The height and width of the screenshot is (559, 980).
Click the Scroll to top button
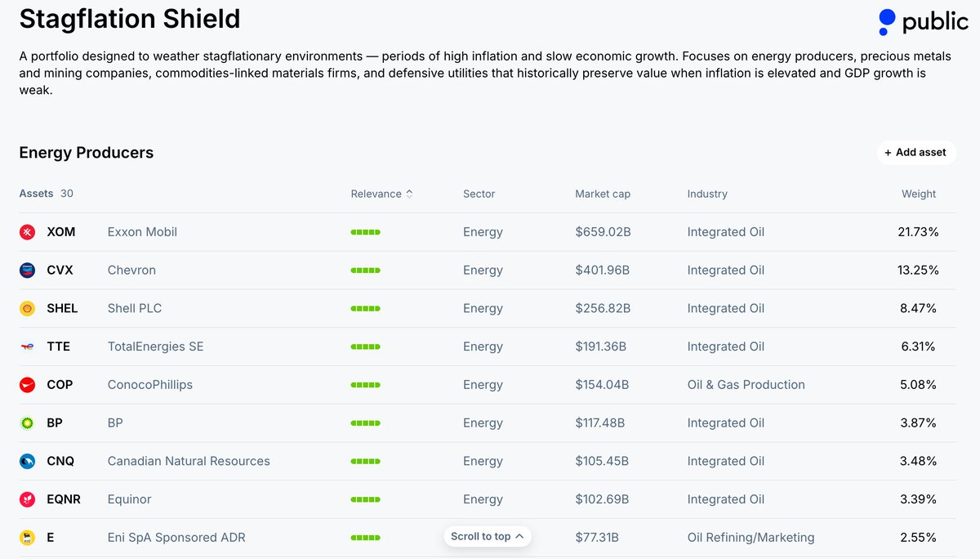[488, 536]
